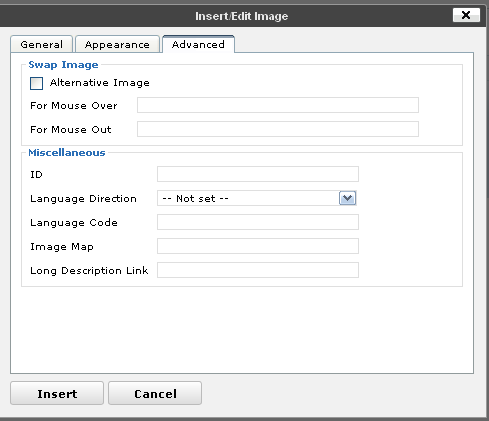Screen dimensions: 489x421
Task: Click the Long Description Link field
Action: click(x=258, y=270)
